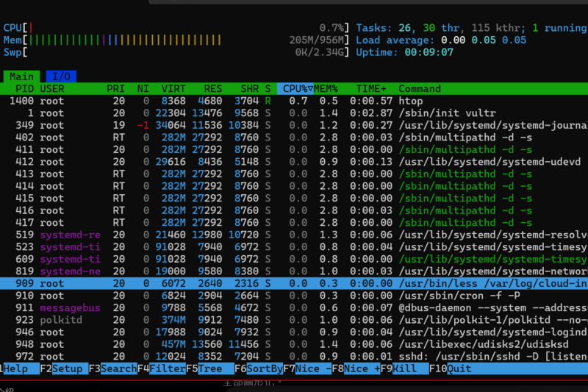Click F7 Nice - button
The image size is (588, 392).
307,368
